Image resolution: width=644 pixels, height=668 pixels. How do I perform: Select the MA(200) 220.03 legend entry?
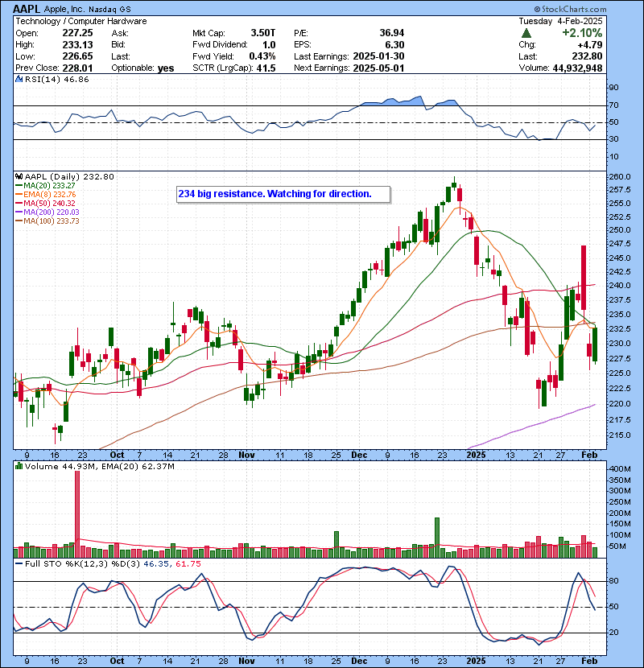tap(47, 212)
